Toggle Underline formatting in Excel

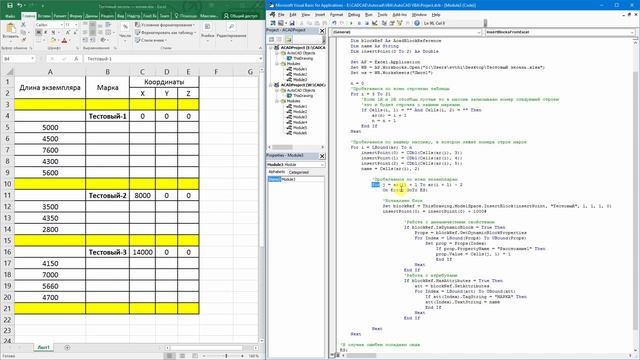(x=53, y=32)
